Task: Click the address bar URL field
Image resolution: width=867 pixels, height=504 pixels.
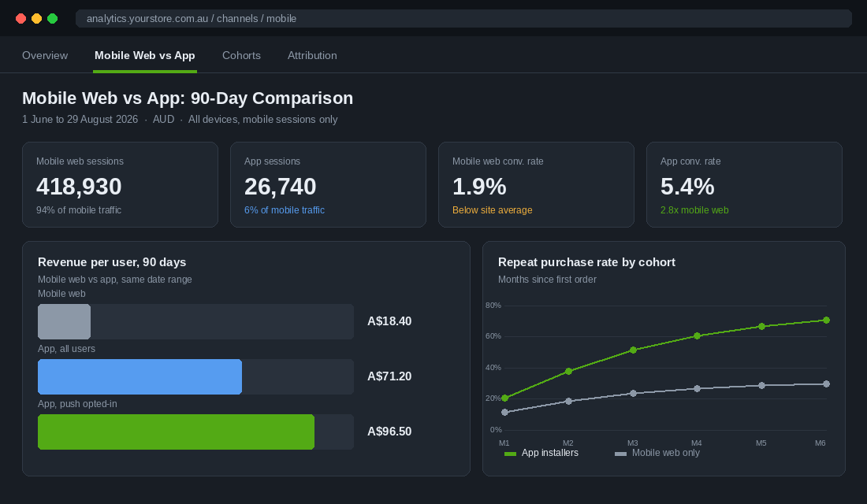Action: click(463, 18)
